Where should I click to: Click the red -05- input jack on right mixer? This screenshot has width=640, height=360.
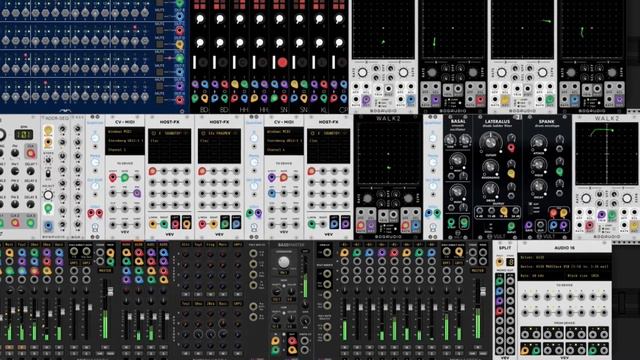click(394, 253)
